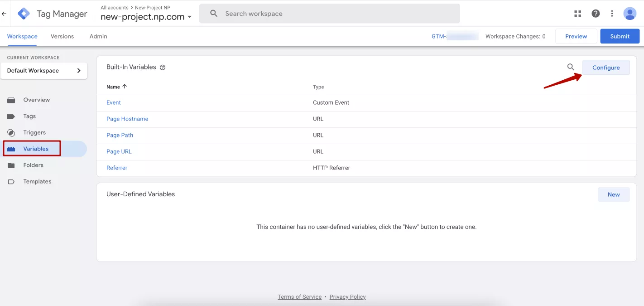Viewport: 644px width, 306px height.
Task: Open Folders in the sidebar
Action: [34, 165]
